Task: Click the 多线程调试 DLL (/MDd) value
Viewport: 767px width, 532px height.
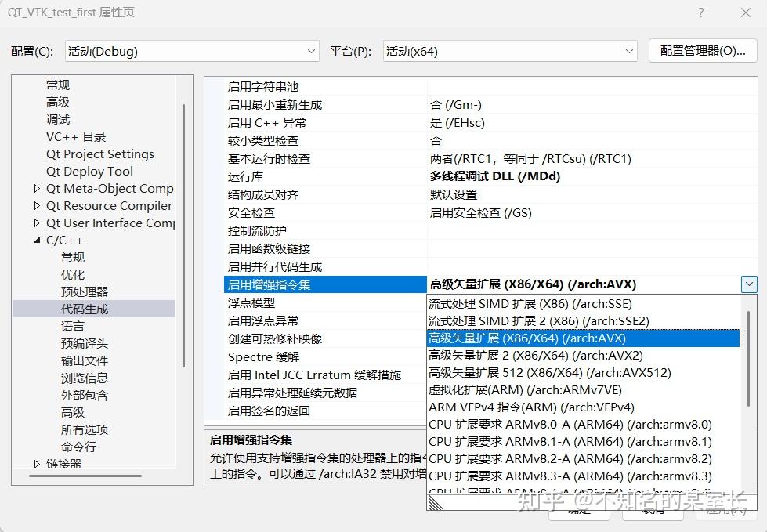Action: pyautogui.click(x=495, y=176)
